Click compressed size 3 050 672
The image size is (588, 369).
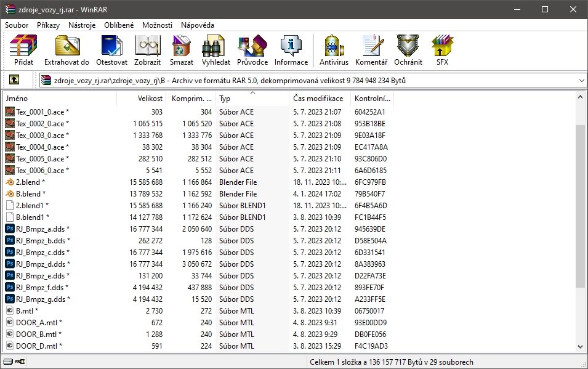197,264
